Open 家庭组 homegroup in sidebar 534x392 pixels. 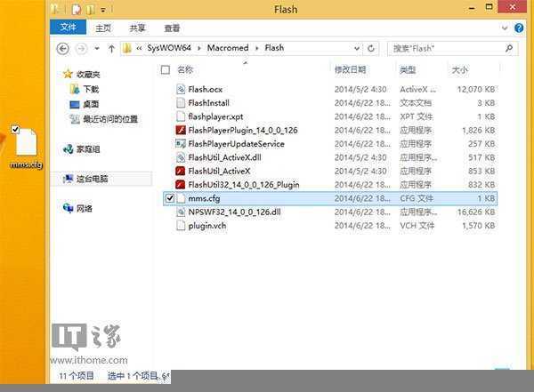pos(88,149)
